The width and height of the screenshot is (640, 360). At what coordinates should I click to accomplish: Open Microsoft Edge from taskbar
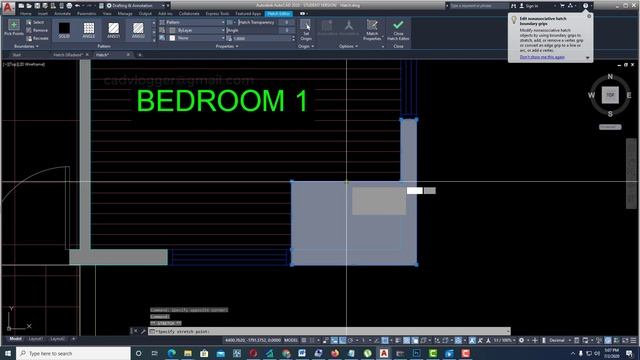tap(171, 353)
